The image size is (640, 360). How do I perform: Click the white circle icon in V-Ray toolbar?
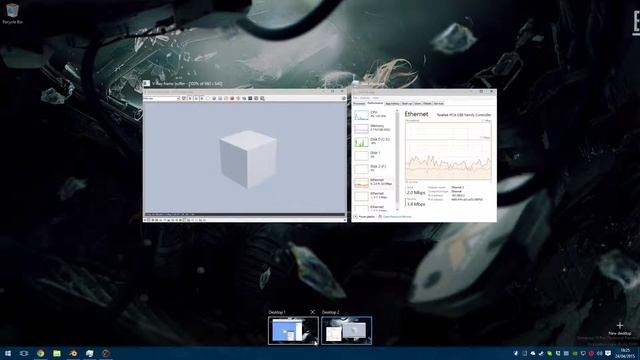click(208, 98)
